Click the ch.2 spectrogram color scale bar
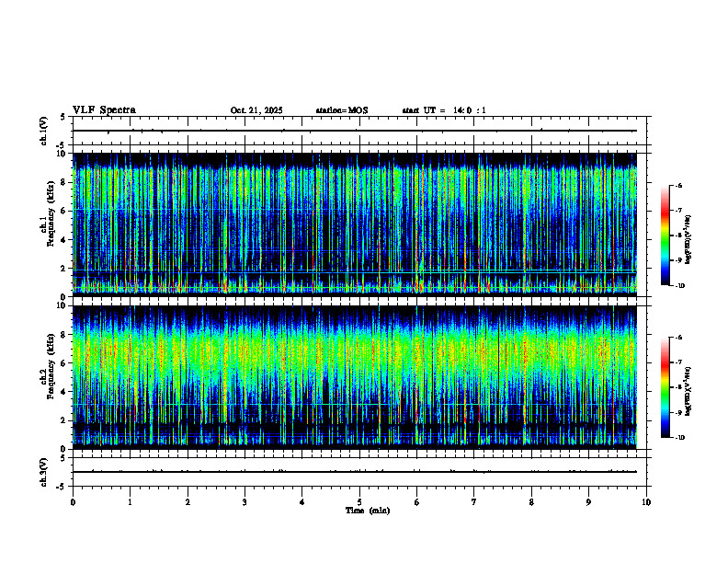 [665, 387]
